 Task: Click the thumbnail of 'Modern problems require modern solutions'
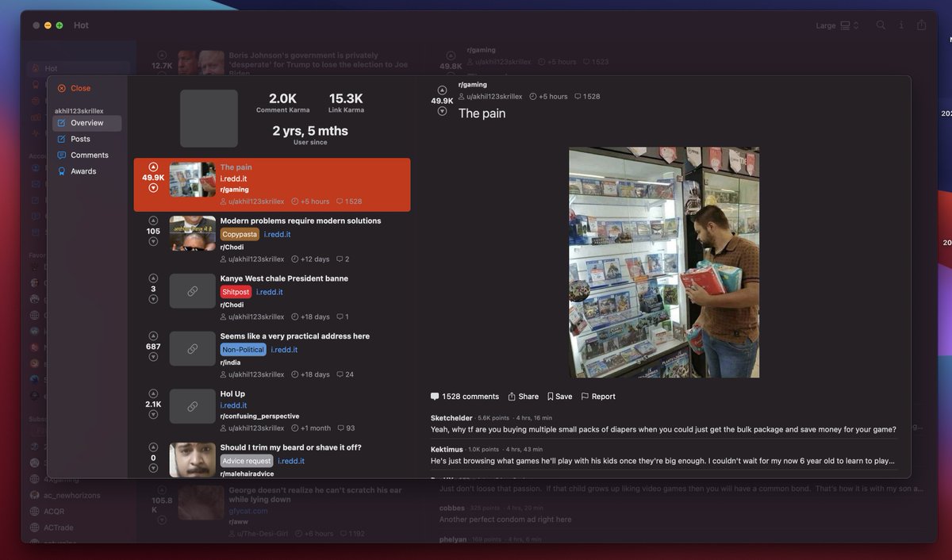tap(193, 233)
